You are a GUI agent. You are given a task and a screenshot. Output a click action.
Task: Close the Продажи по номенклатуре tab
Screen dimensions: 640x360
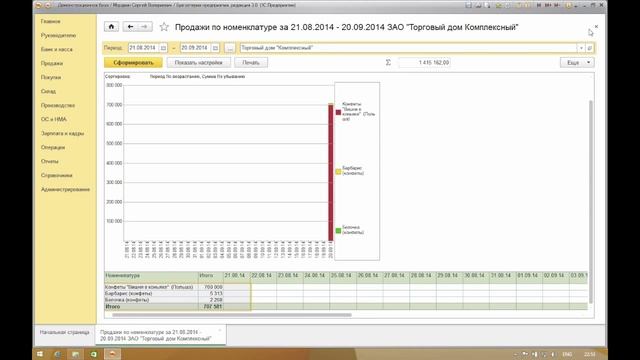click(x=220, y=330)
